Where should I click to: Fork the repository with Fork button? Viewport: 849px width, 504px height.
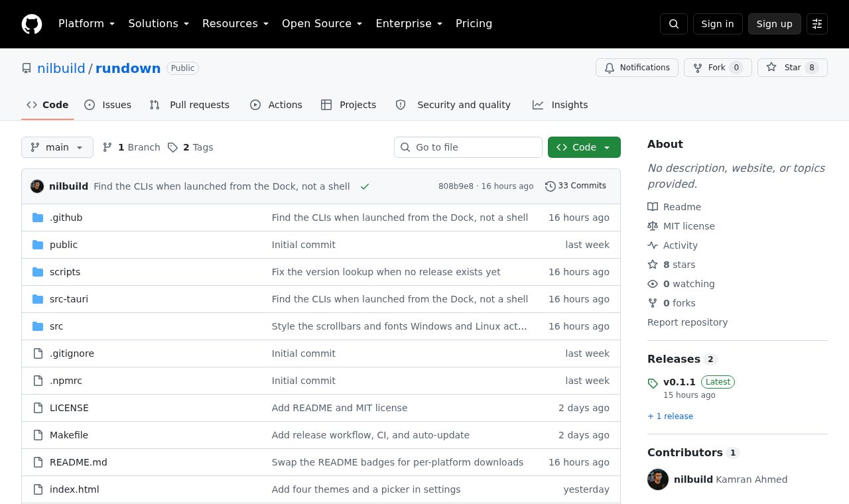click(x=718, y=68)
